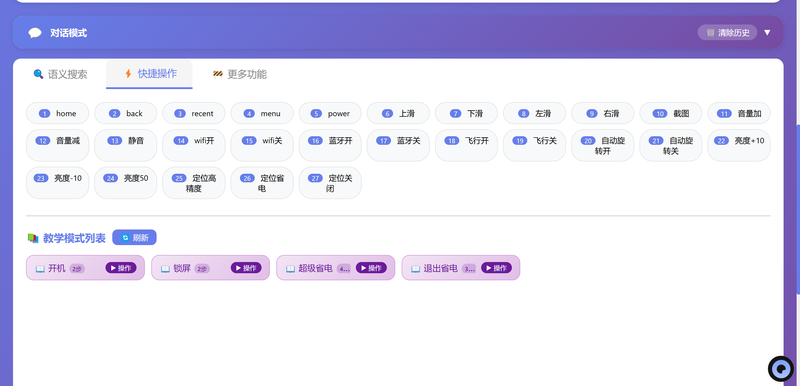Run the 超级省电 teaching mode with 操作
The width and height of the screenshot is (800, 386).
(x=371, y=268)
